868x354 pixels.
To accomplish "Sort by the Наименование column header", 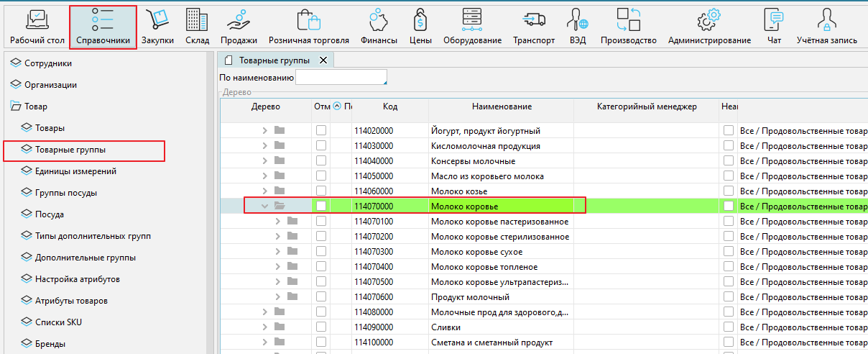I will tap(502, 106).
